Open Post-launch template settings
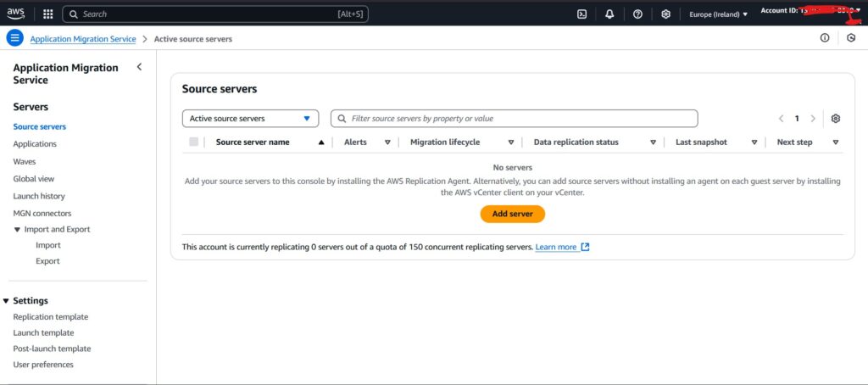The image size is (868, 385). coord(52,349)
